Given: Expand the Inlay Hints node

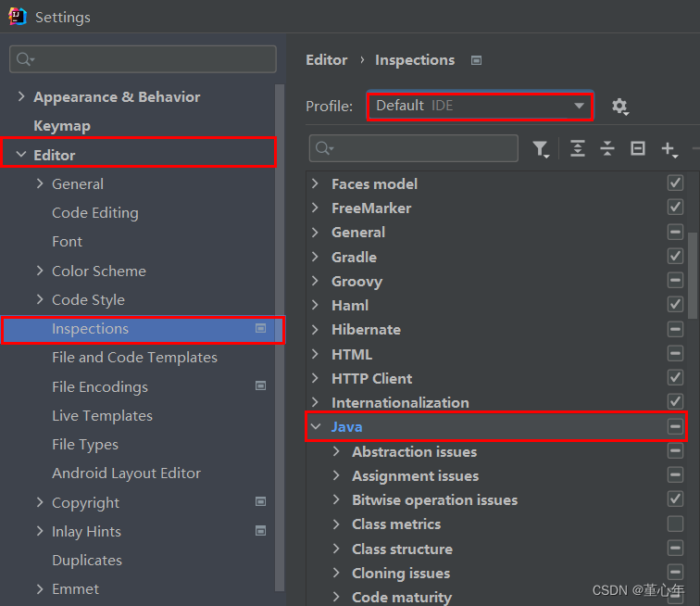Looking at the screenshot, I should pyautogui.click(x=40, y=531).
